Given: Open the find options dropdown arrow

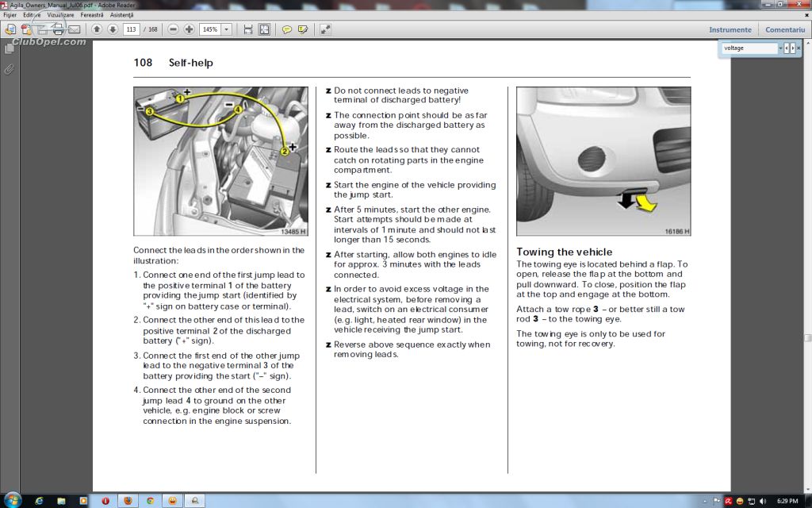Looking at the screenshot, I should coord(780,48).
